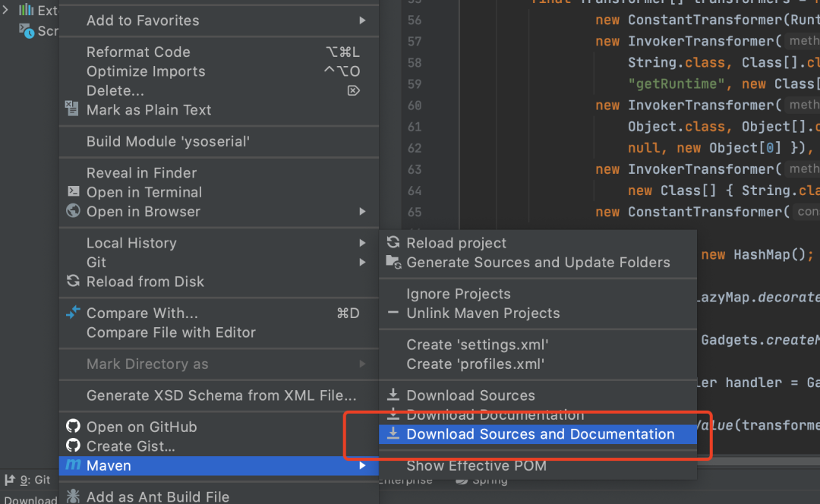Expand the Add to Favorites submenu
This screenshot has height=504, width=820.
coord(362,20)
